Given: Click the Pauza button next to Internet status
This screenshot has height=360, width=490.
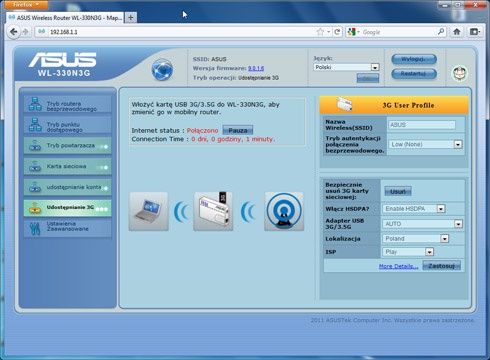Looking at the screenshot, I should click(x=238, y=130).
